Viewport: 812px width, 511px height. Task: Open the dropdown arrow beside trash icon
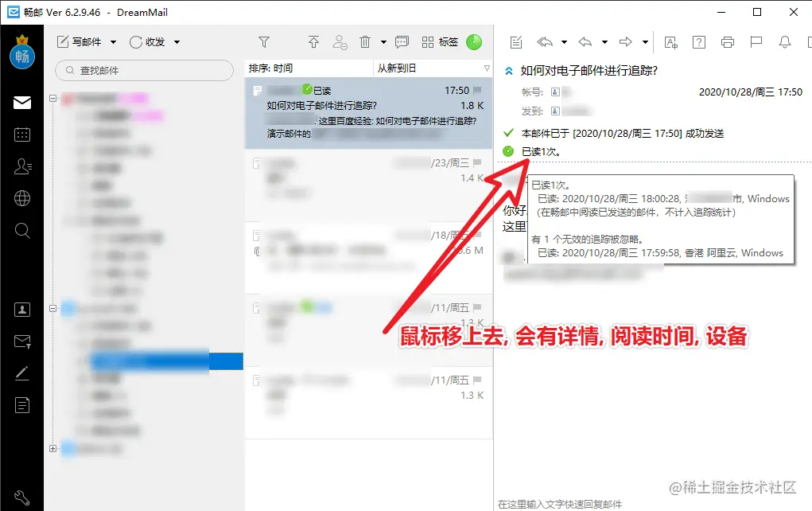(384, 42)
